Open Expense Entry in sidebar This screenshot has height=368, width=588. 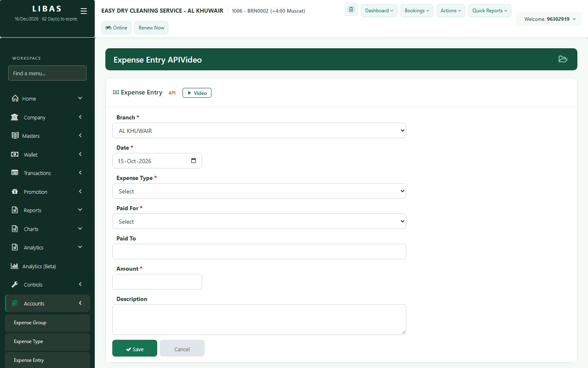point(47,360)
